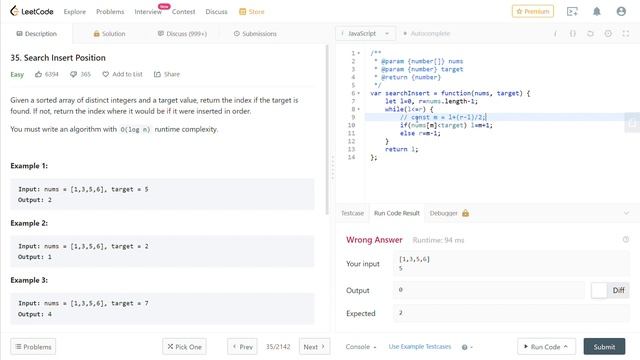Open the Submissions tab
640x360 pixels.
(x=255, y=33)
